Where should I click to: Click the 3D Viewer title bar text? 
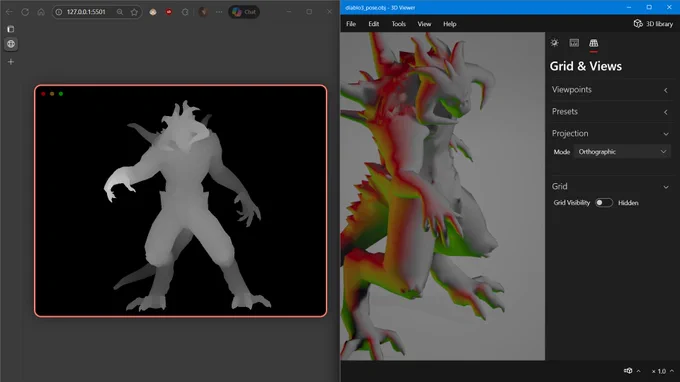pos(380,7)
